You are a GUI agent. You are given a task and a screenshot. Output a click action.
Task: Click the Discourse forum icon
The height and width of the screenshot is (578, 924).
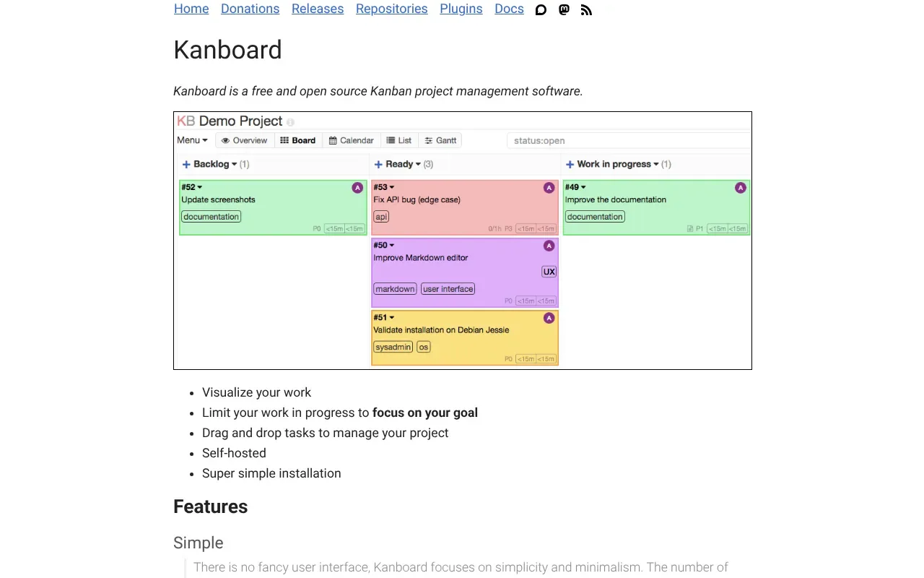tap(541, 9)
